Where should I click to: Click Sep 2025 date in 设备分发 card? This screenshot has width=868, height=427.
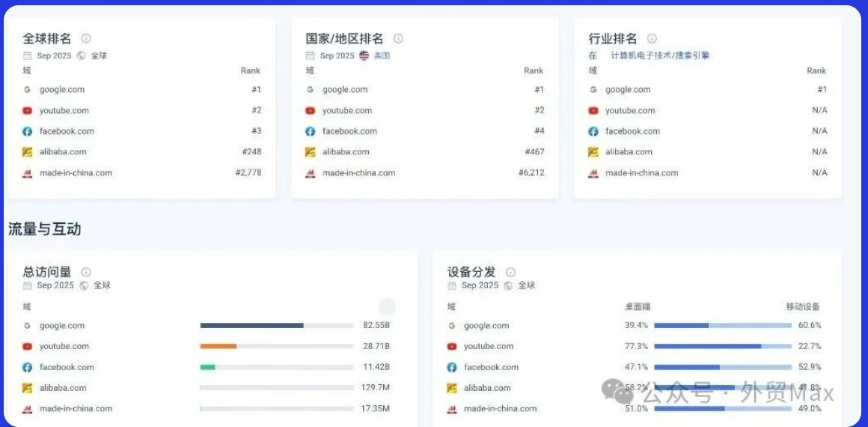(x=480, y=285)
